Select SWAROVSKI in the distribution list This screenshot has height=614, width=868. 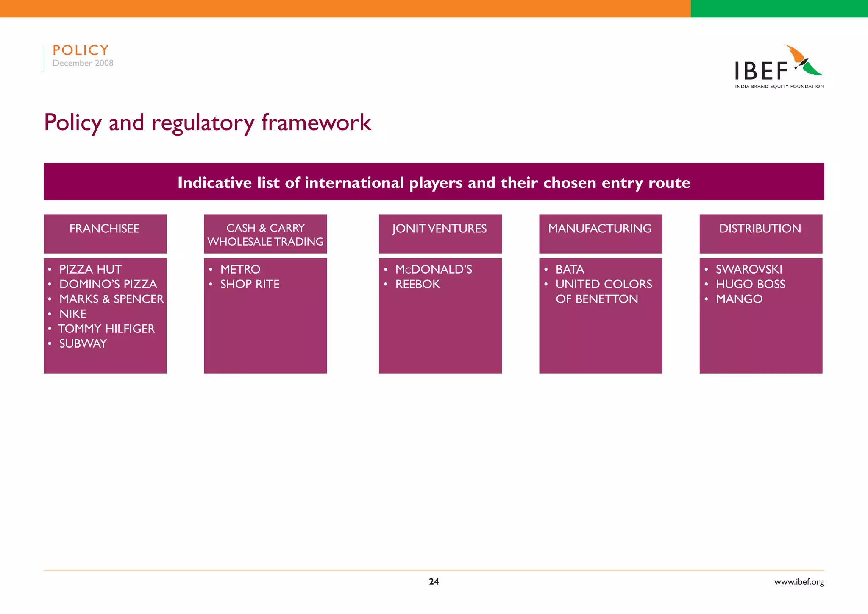coord(749,269)
